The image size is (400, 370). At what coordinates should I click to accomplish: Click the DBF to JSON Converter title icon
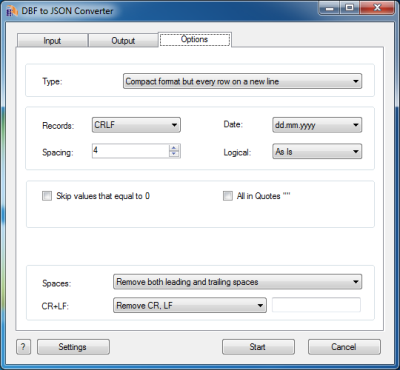pyautogui.click(x=12, y=11)
